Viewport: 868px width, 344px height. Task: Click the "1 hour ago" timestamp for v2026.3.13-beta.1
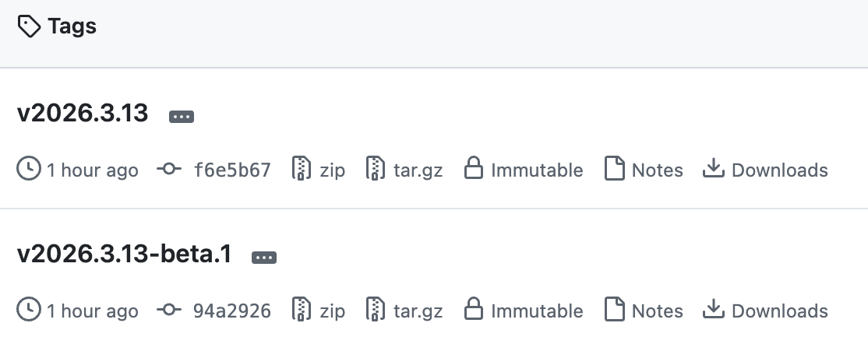[92, 311]
